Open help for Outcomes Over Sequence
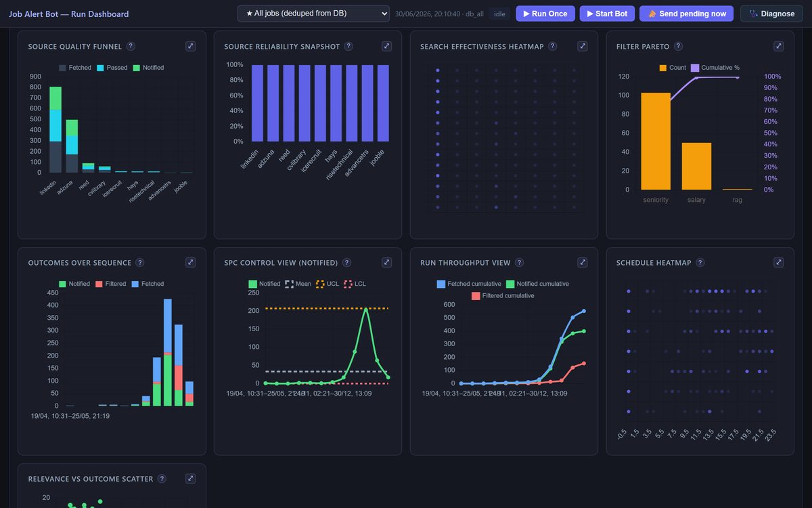The image size is (812, 508). [139, 263]
